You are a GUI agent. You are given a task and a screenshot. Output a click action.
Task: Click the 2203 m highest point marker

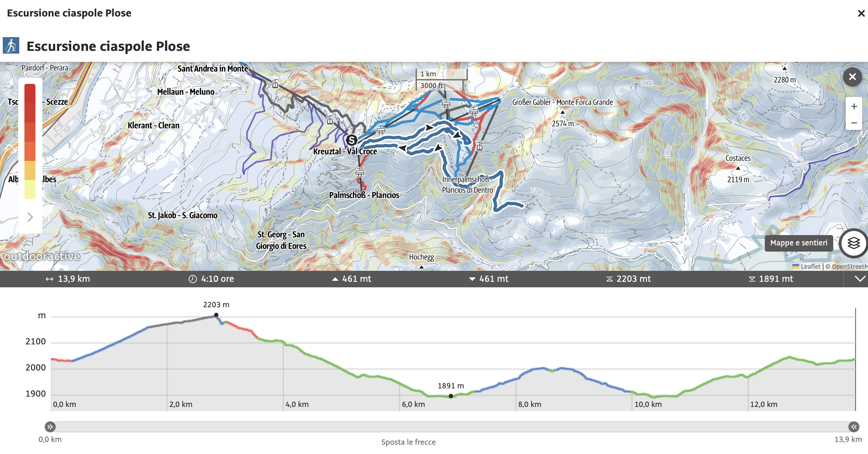[x=216, y=314]
